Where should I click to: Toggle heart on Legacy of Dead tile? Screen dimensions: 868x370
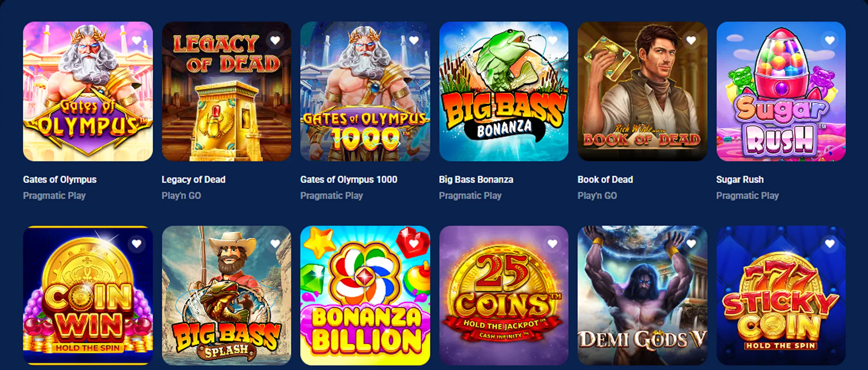(275, 41)
